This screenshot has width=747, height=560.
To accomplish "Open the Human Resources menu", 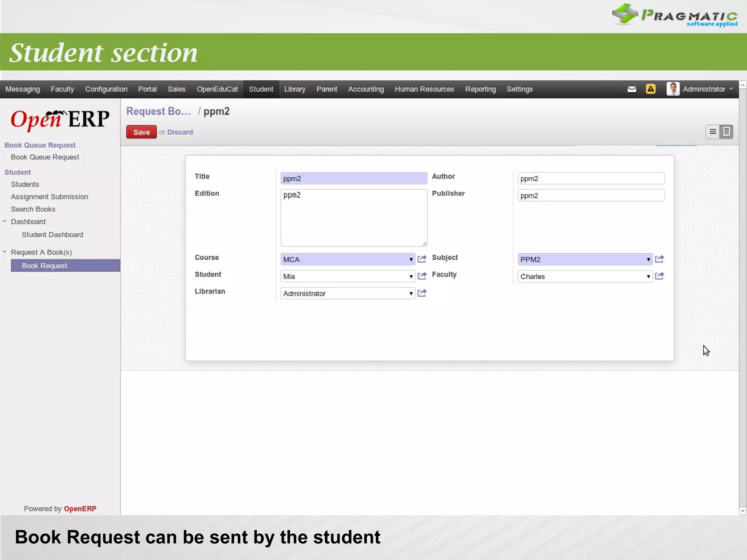I will 424,89.
